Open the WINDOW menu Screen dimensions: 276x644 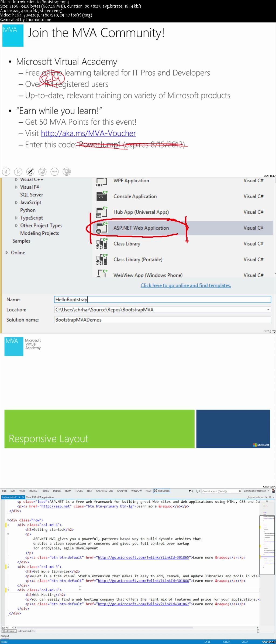click(136, 491)
